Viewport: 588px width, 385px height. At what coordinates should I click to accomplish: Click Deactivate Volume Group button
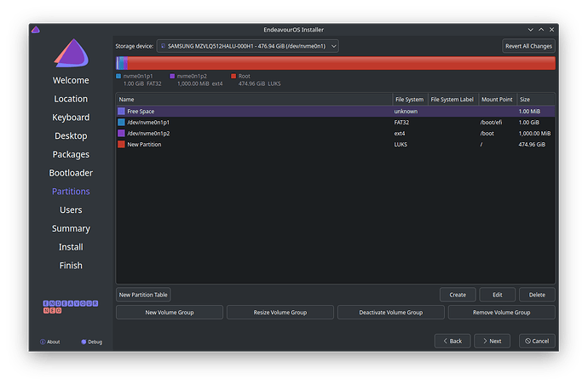point(391,313)
